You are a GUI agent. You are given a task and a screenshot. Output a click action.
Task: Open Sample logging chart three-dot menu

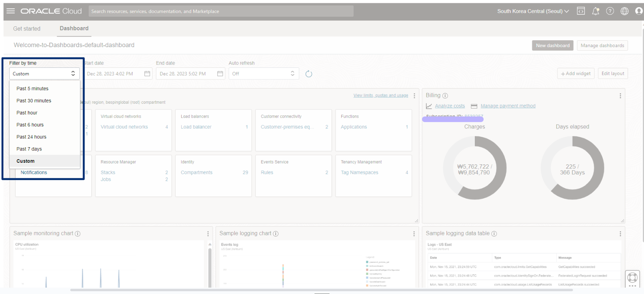[414, 234]
